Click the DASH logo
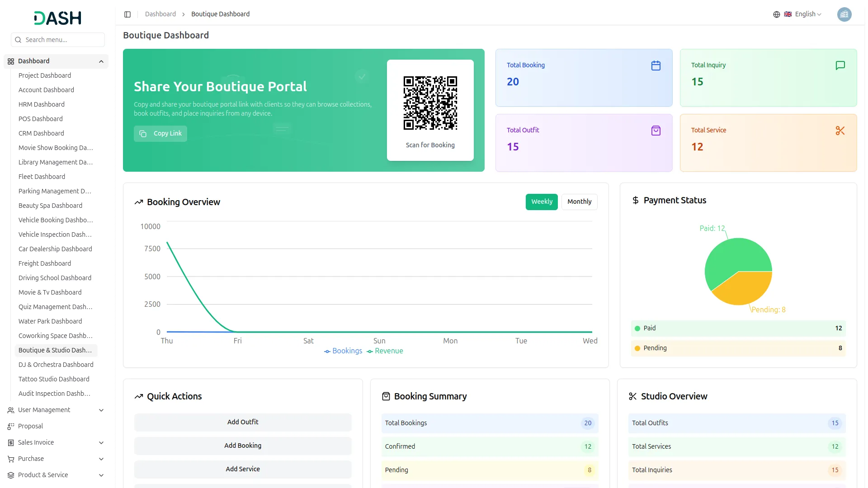868x488 pixels. (x=57, y=18)
